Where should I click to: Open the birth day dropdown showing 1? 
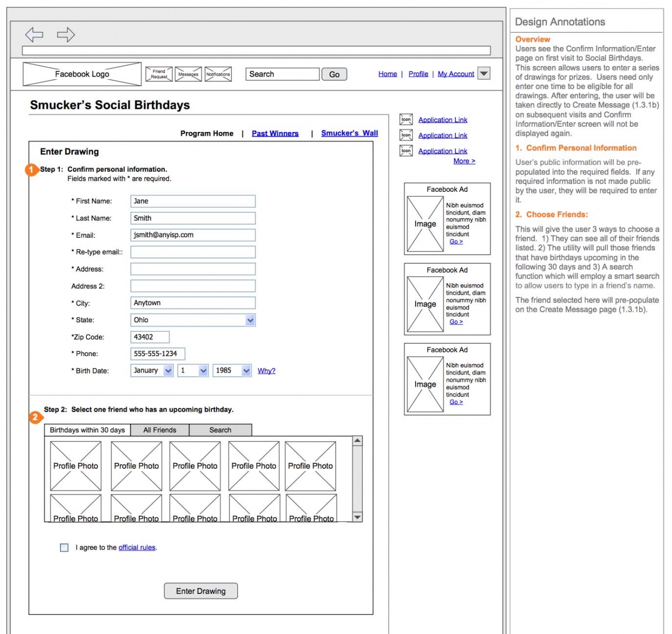193,371
